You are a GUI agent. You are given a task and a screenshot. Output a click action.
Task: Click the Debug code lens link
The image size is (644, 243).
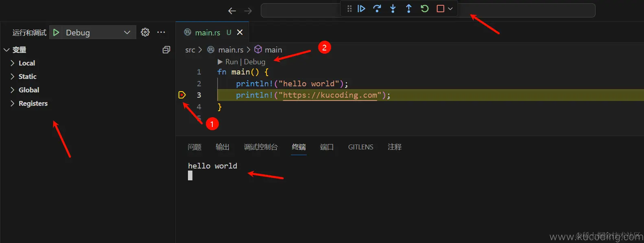[254, 62]
